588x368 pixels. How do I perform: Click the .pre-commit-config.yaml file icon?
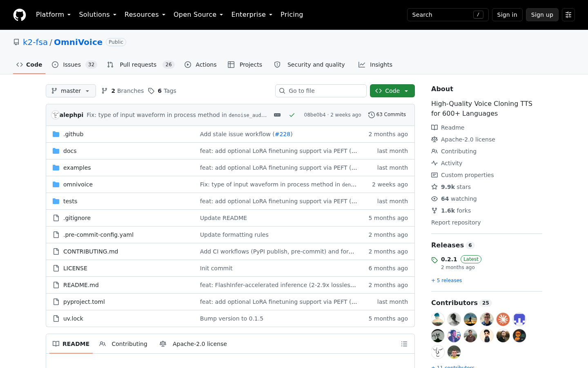click(56, 235)
